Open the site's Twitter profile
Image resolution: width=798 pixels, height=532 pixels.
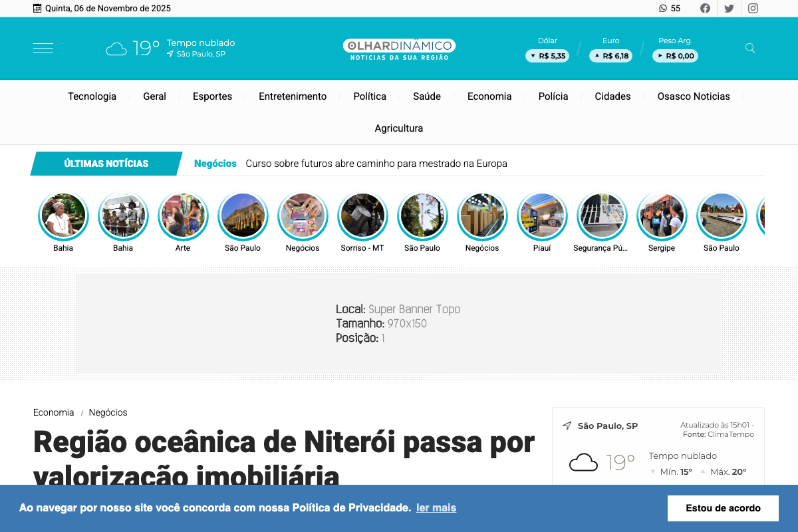(729, 8)
